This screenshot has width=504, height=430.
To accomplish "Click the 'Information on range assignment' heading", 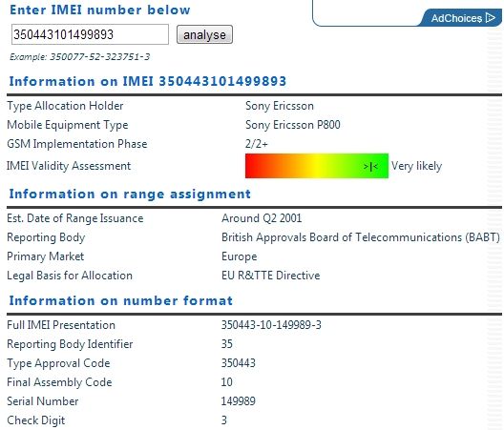I will 130,194.
